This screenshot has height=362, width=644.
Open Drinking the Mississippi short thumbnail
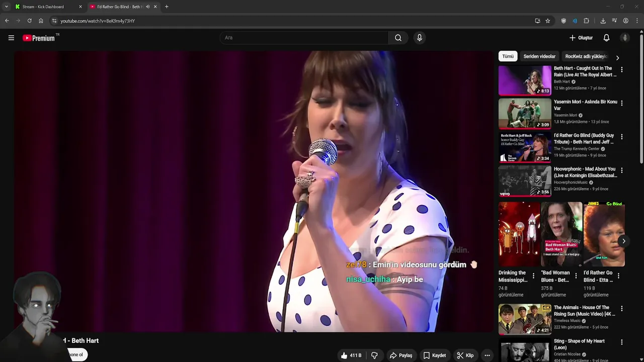pyautogui.click(x=519, y=234)
